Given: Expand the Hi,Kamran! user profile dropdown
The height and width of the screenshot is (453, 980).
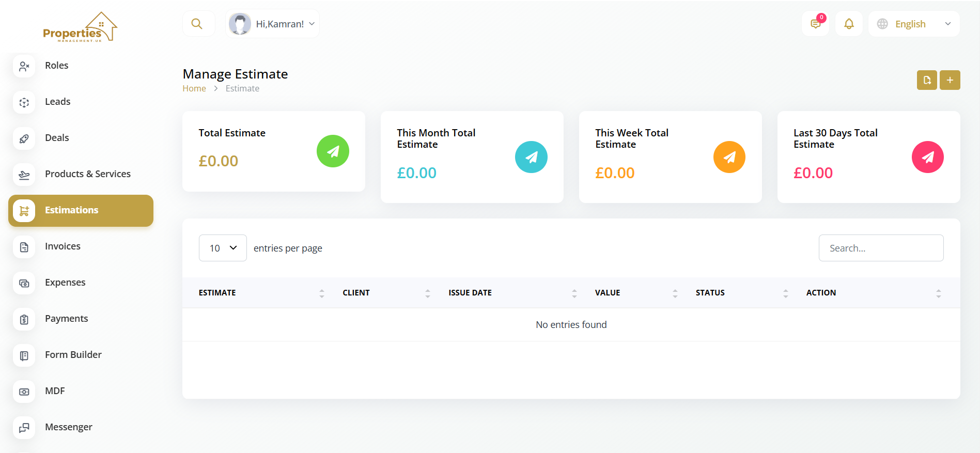Looking at the screenshot, I should (x=273, y=24).
